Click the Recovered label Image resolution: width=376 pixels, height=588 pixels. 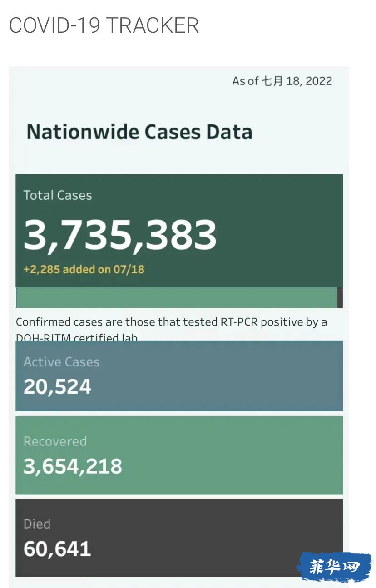click(x=55, y=441)
